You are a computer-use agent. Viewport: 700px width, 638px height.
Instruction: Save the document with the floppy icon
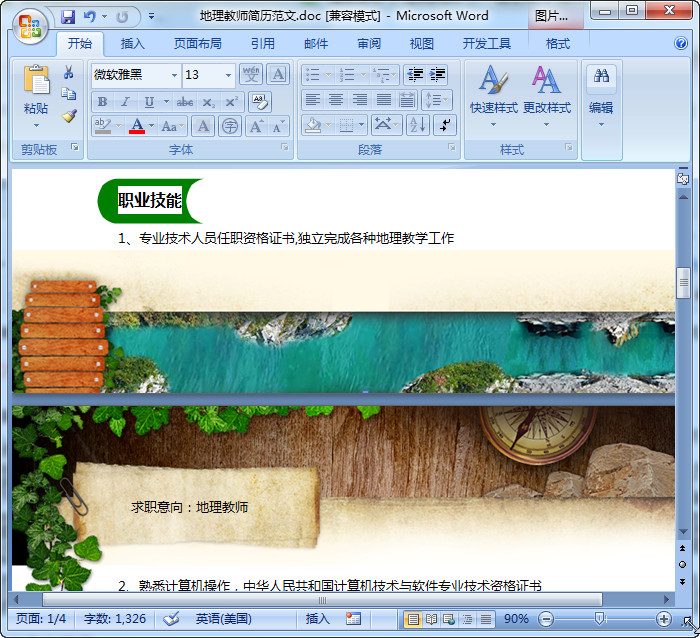point(68,17)
